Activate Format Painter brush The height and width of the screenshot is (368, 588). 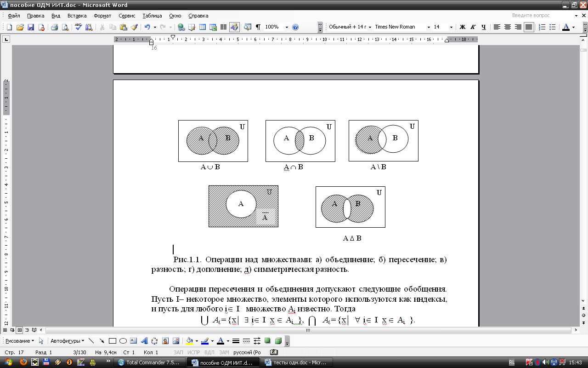134,27
